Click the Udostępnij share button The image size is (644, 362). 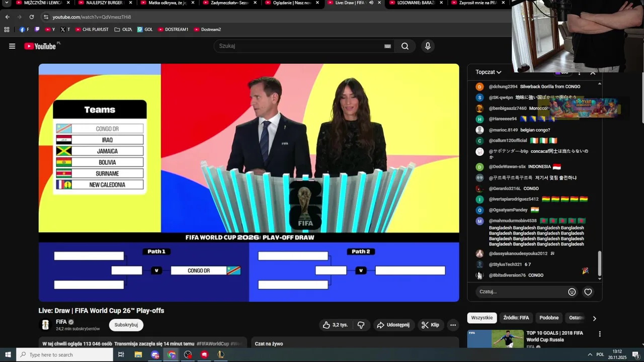394,325
